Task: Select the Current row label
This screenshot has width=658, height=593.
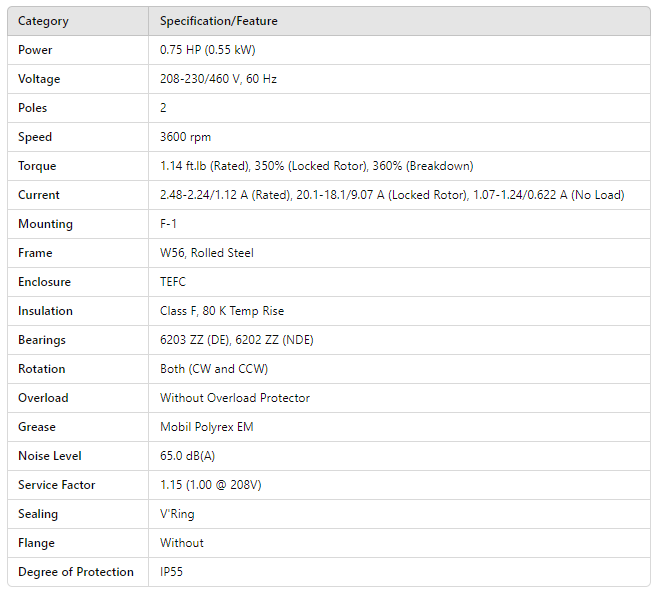Action: [x=39, y=195]
